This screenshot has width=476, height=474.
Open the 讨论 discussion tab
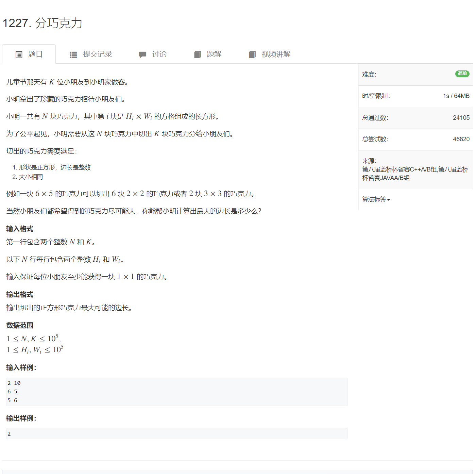(153, 54)
